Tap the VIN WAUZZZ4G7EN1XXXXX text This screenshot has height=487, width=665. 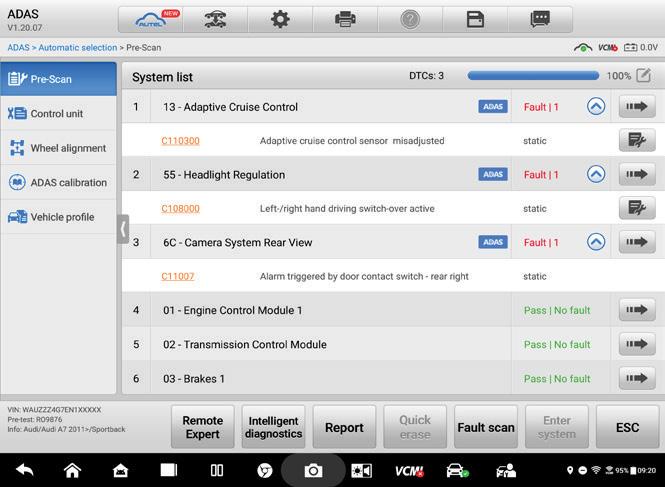(x=54, y=410)
